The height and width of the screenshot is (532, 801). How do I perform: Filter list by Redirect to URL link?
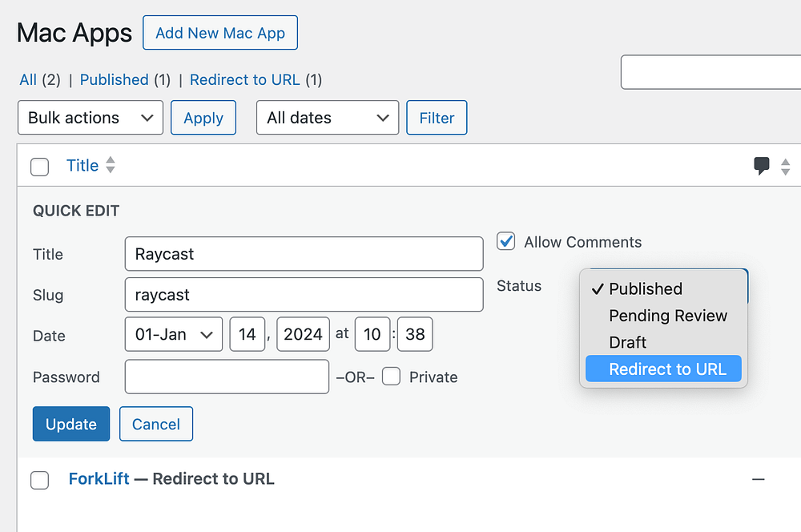244,79
